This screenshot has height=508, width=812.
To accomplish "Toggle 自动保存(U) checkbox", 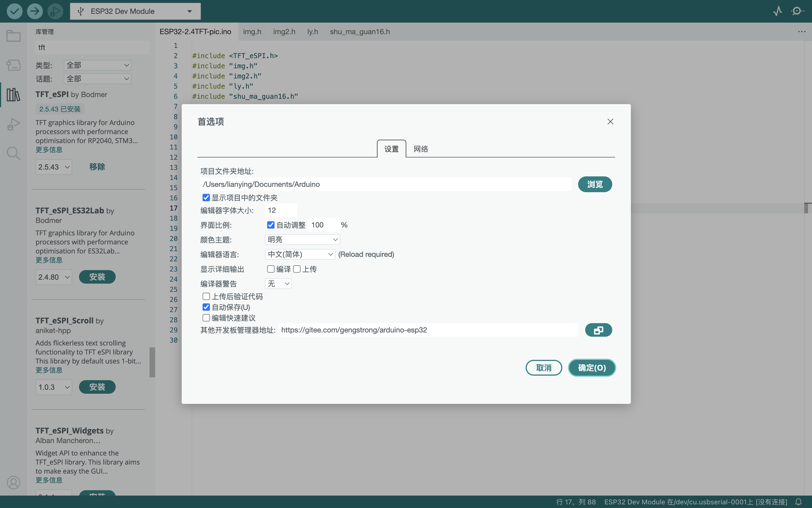I will [206, 307].
